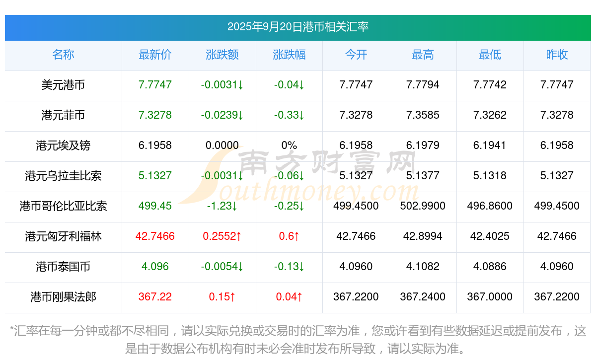Click the high value 502.9900
596x364 pixels.
click(x=423, y=206)
